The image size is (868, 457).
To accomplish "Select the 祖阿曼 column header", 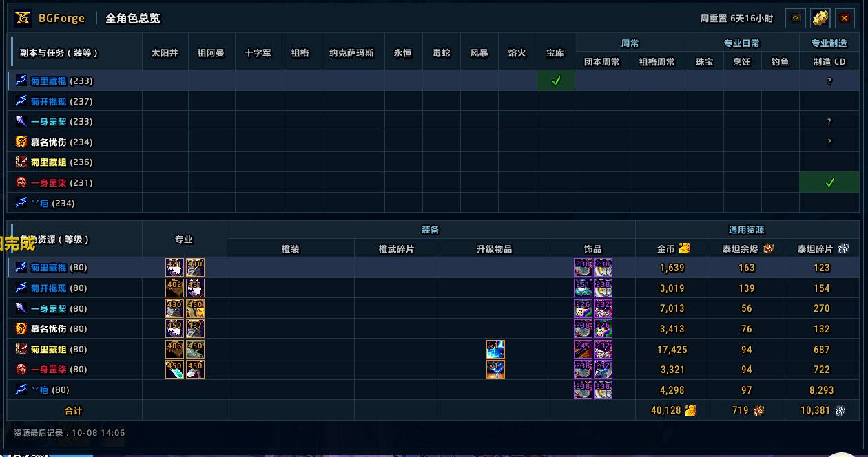I will click(211, 53).
